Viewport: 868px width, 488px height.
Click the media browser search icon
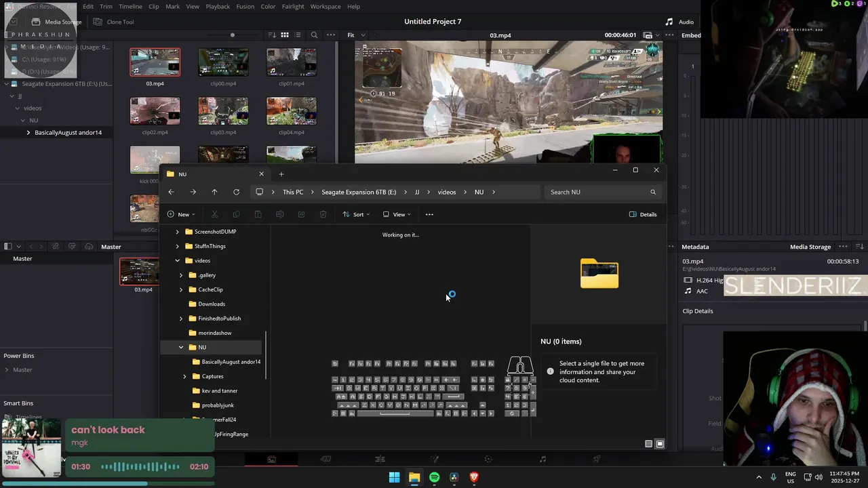314,35
